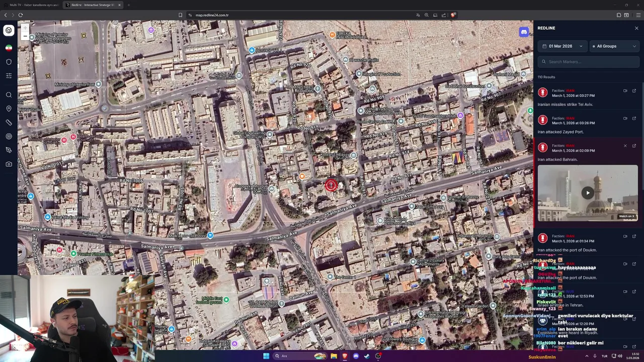644x362 pixels.
Task: Open File Explorer from the taskbar
Action: (x=334, y=356)
